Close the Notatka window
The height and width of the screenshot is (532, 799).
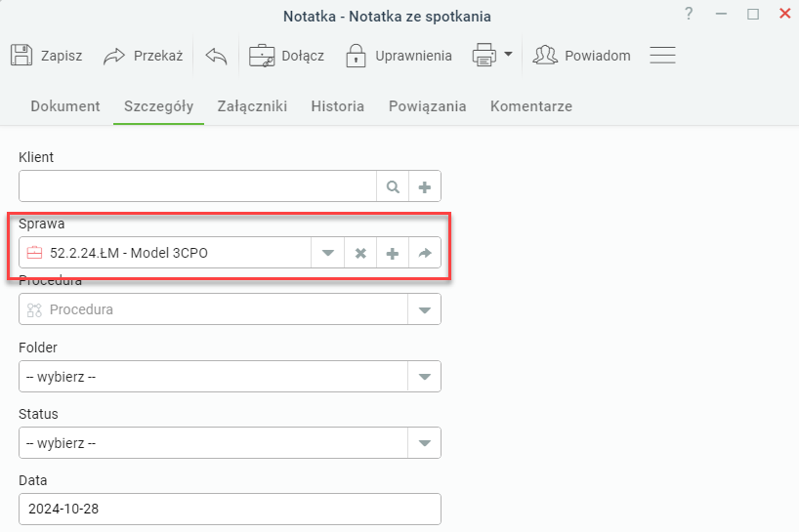784,14
